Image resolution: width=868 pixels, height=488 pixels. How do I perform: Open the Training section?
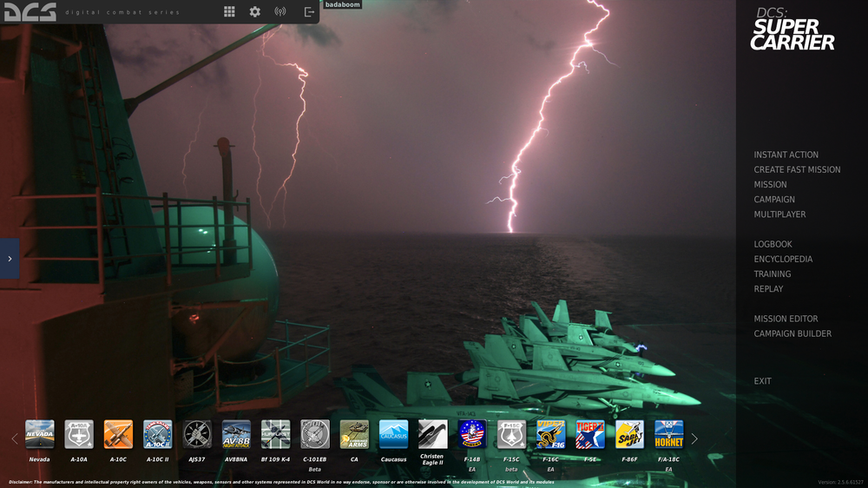[x=773, y=274]
